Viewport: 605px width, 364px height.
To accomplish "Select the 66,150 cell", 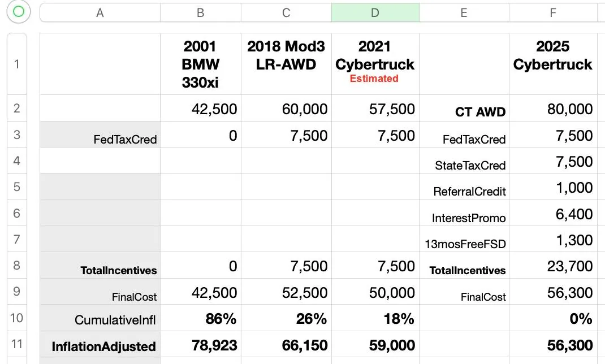I will tap(286, 344).
